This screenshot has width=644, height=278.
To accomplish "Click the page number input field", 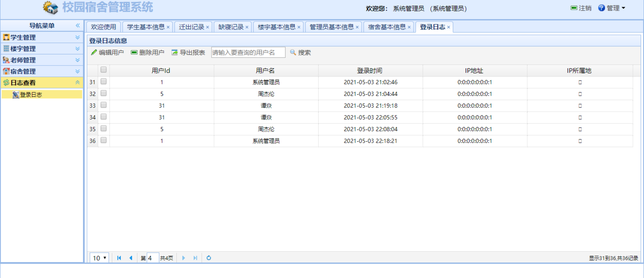I will pyautogui.click(x=153, y=258).
